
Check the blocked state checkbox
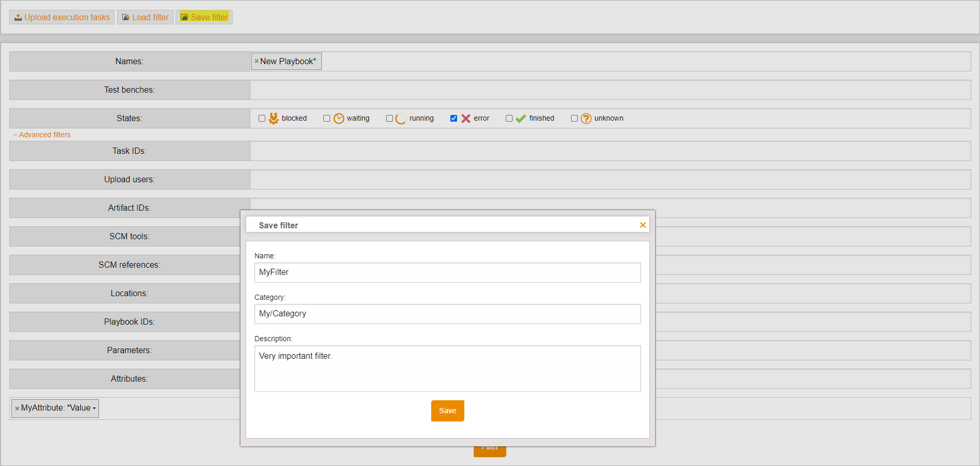tap(262, 118)
